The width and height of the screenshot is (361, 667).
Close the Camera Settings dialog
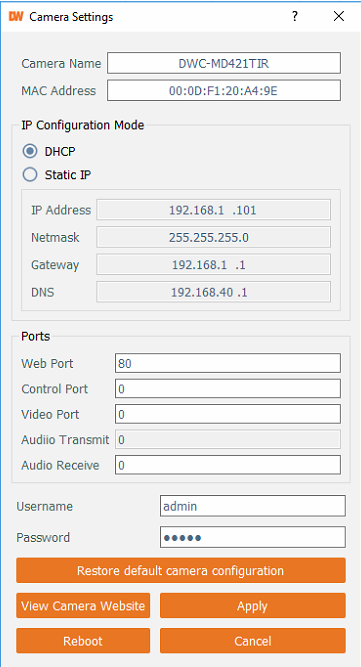click(338, 17)
